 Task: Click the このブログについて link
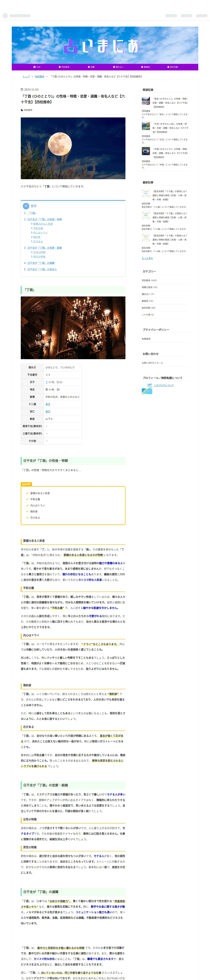pyautogui.click(x=164, y=385)
